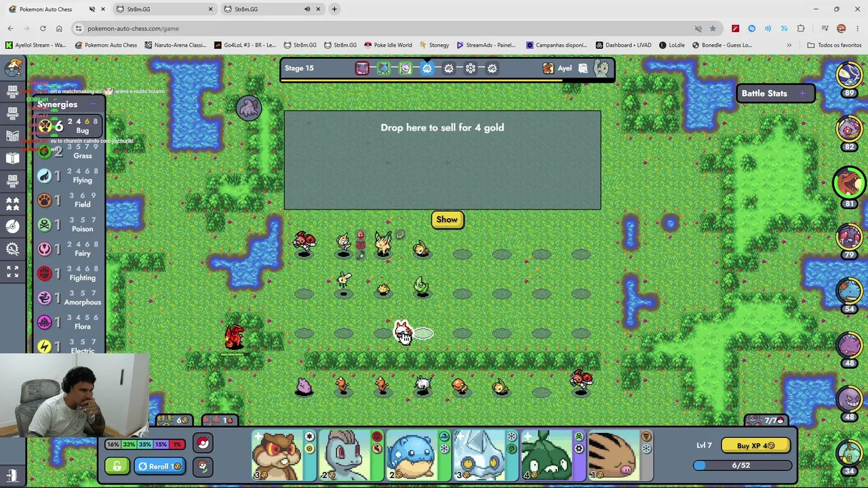Open a new browser tab
The image size is (868, 488).
(334, 9)
